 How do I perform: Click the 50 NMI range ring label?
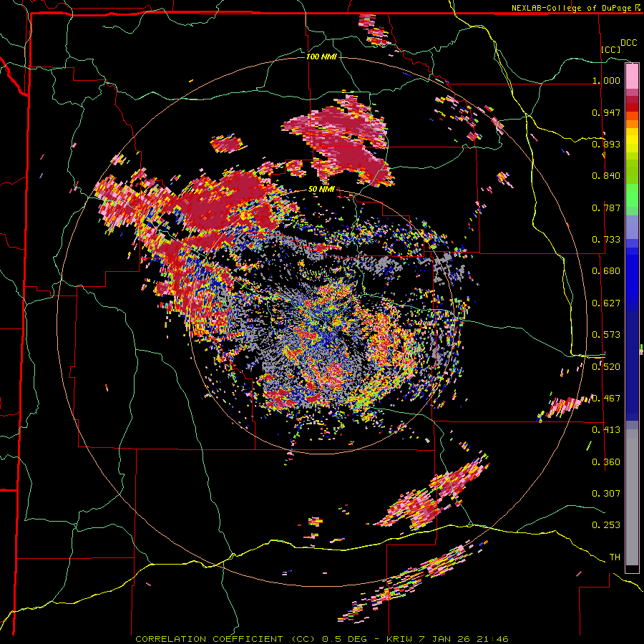(x=321, y=190)
